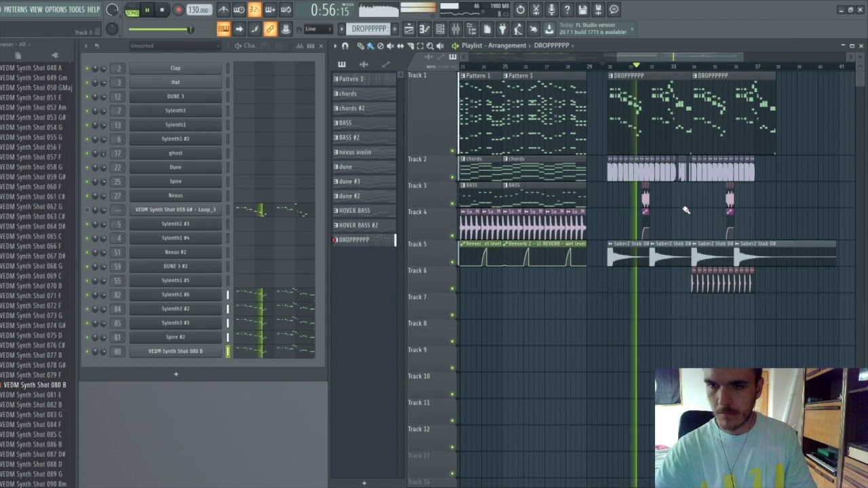This screenshot has width=868, height=488.
Task: Open the Plugin picker plug icon
Action: [x=502, y=29]
